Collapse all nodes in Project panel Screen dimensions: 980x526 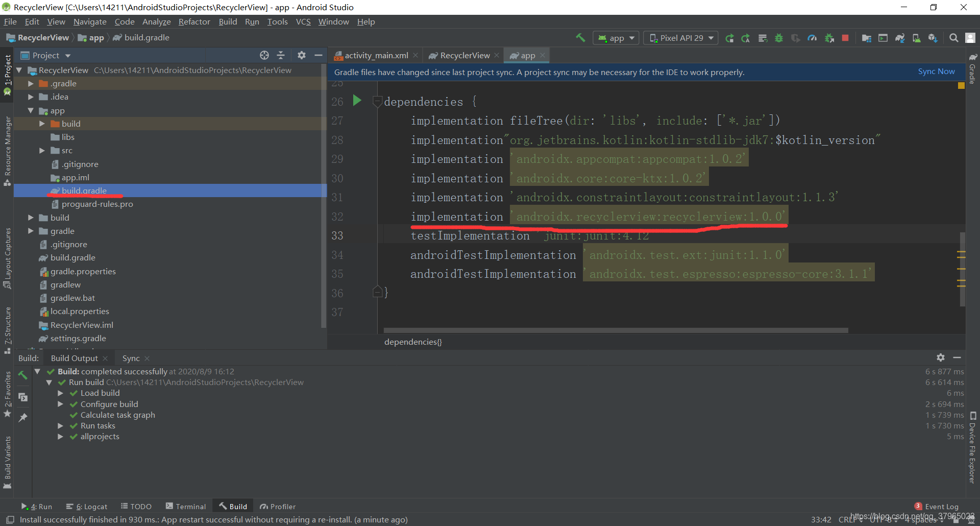(x=281, y=55)
